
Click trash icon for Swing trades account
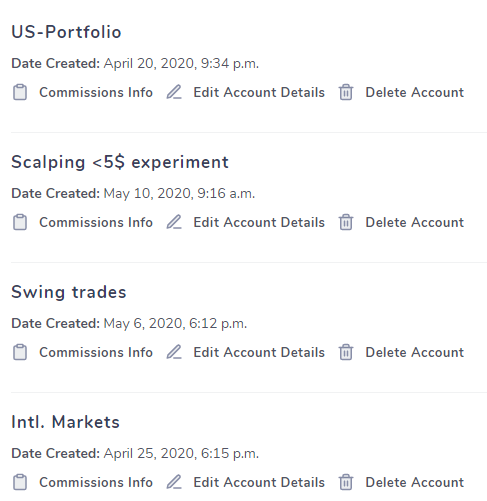pos(346,352)
